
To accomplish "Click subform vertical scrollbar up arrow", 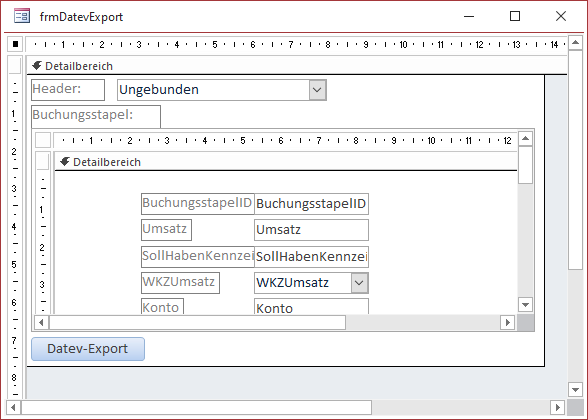I will (x=525, y=139).
